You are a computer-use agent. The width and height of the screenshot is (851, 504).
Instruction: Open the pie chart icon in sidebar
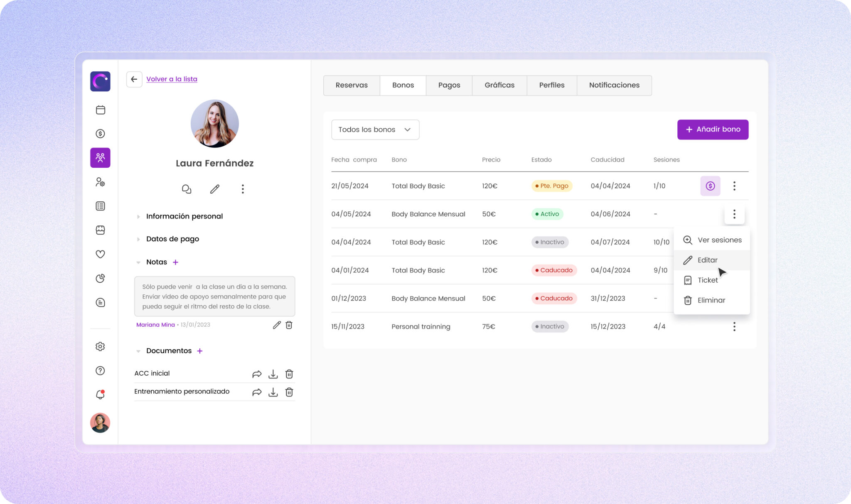coord(100,278)
